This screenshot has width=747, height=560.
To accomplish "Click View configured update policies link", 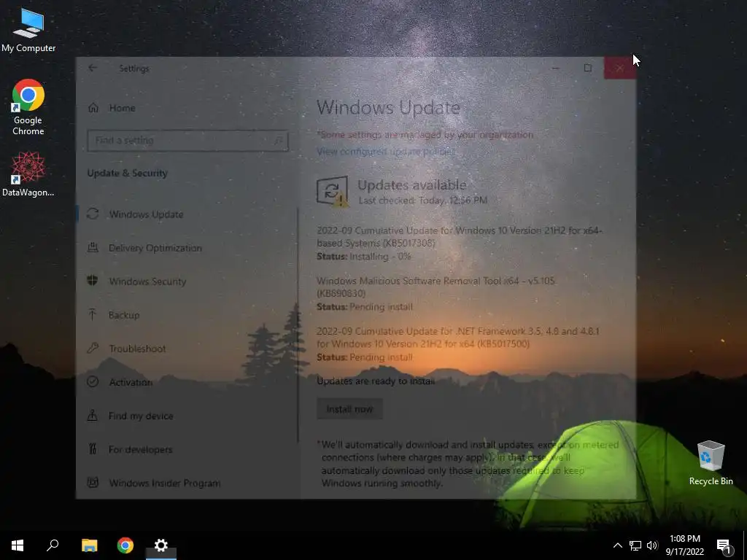I will [386, 152].
